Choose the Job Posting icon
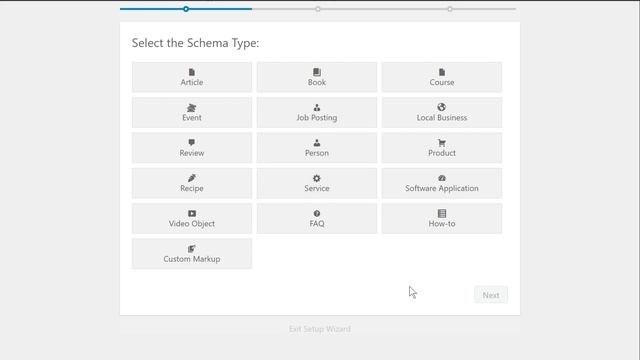This screenshot has height=360, width=640. point(317,108)
